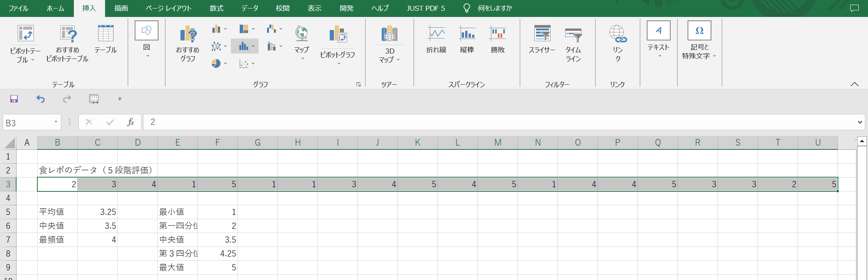Open the comments icon at top right
This screenshot has width=868, height=280.
point(855,8)
